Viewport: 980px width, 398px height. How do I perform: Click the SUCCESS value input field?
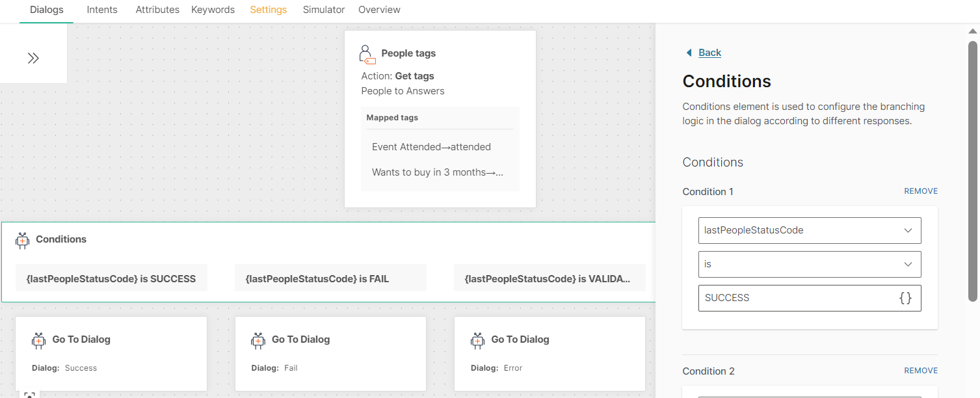pos(797,298)
